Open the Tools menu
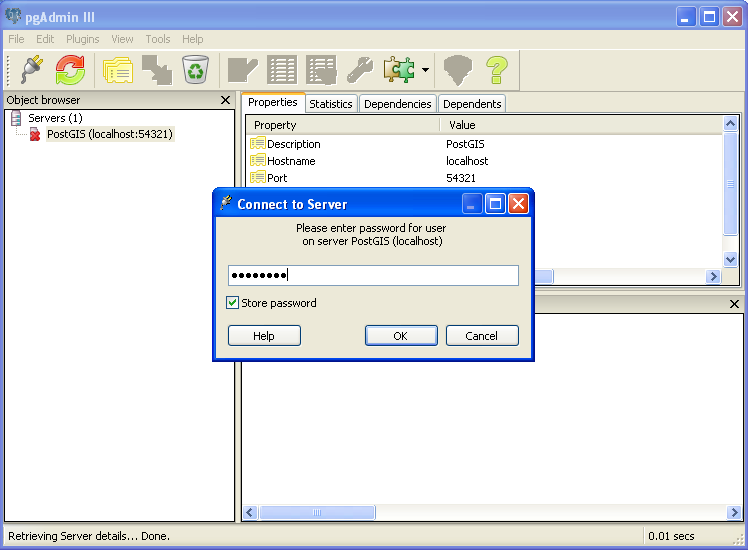The width and height of the screenshot is (748, 550). tap(158, 39)
